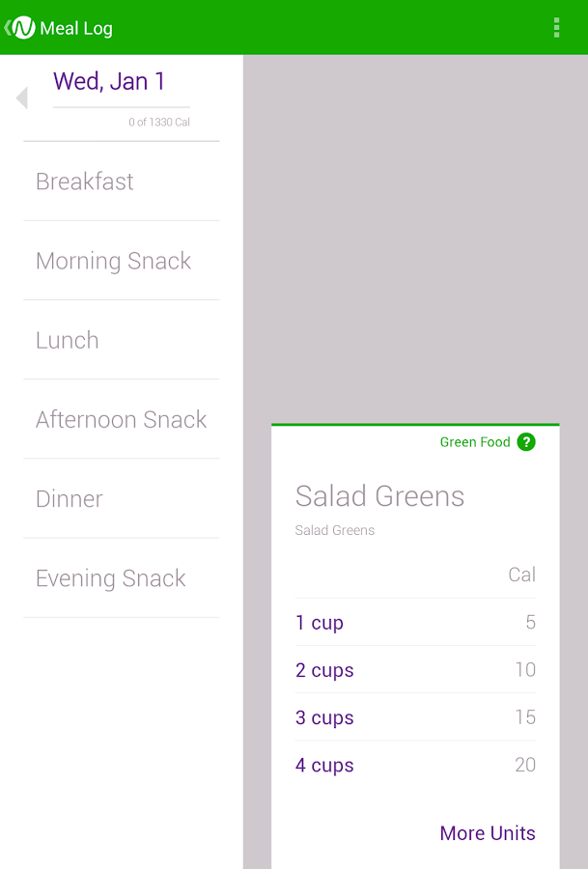Viewport: 588px width, 869px height.
Task: Expand More Units options
Action: 488,833
